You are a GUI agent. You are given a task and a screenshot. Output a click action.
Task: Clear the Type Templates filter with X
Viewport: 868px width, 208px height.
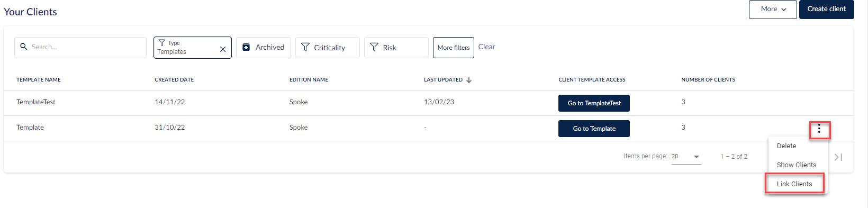[223, 49]
